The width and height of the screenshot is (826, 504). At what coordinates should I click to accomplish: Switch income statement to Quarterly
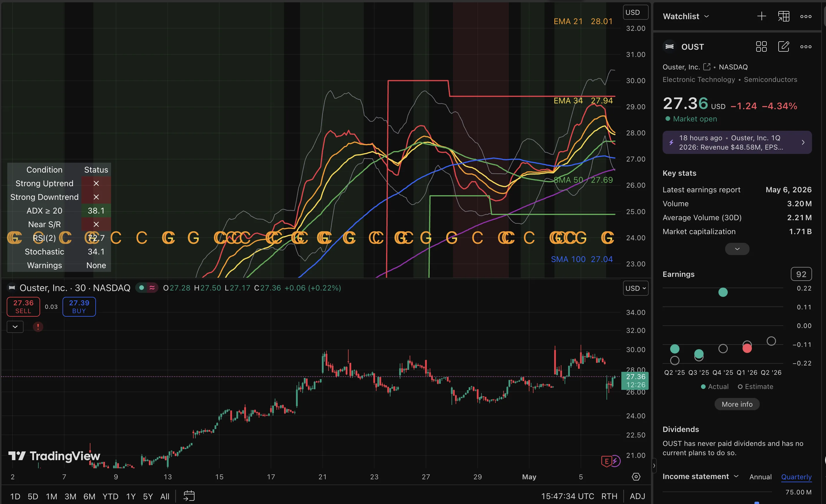pyautogui.click(x=796, y=476)
